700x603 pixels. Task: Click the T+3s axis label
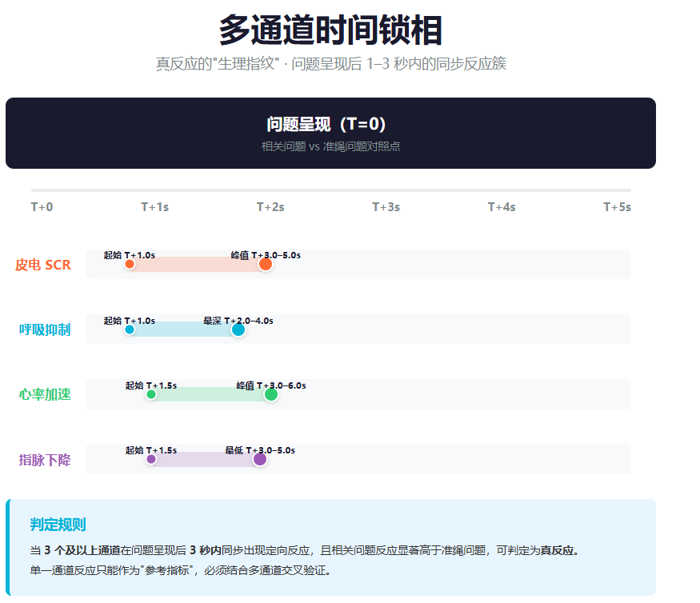pyautogui.click(x=386, y=207)
